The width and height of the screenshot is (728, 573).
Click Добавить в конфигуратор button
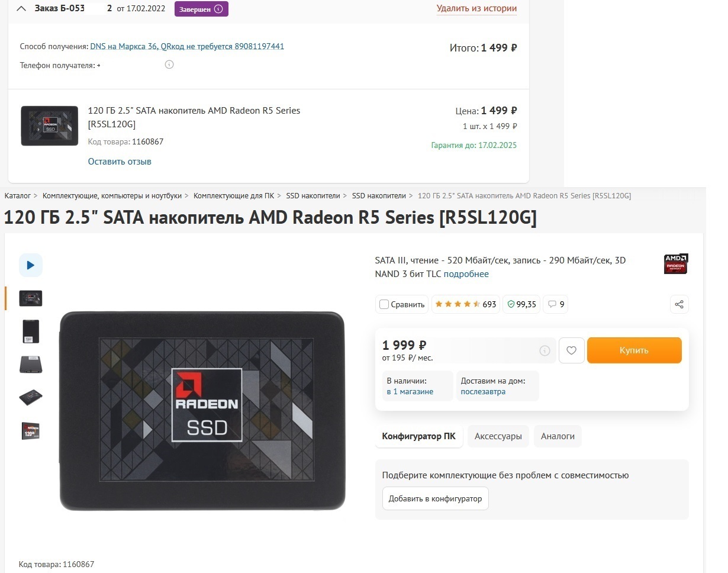click(x=435, y=498)
